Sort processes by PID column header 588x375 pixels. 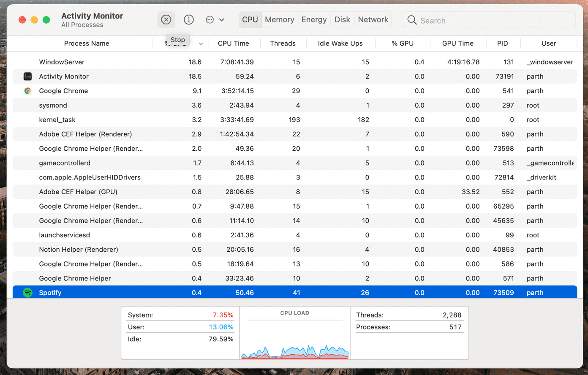click(x=502, y=43)
